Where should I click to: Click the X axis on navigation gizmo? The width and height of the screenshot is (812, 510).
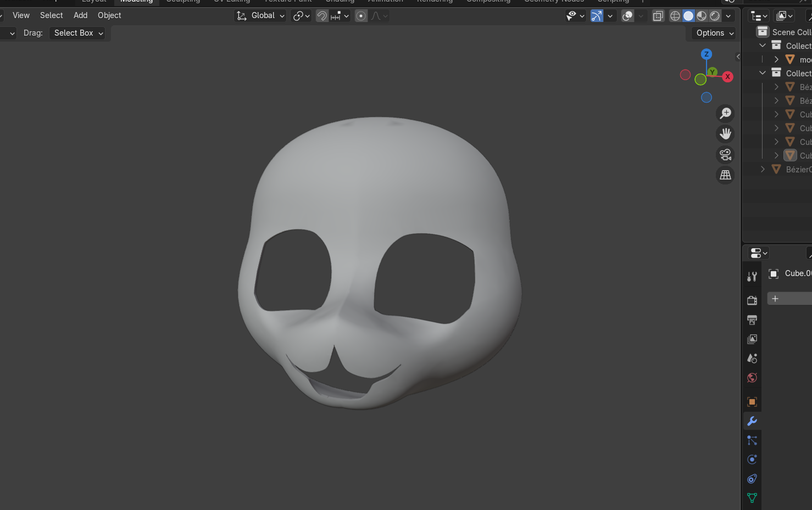pos(727,77)
